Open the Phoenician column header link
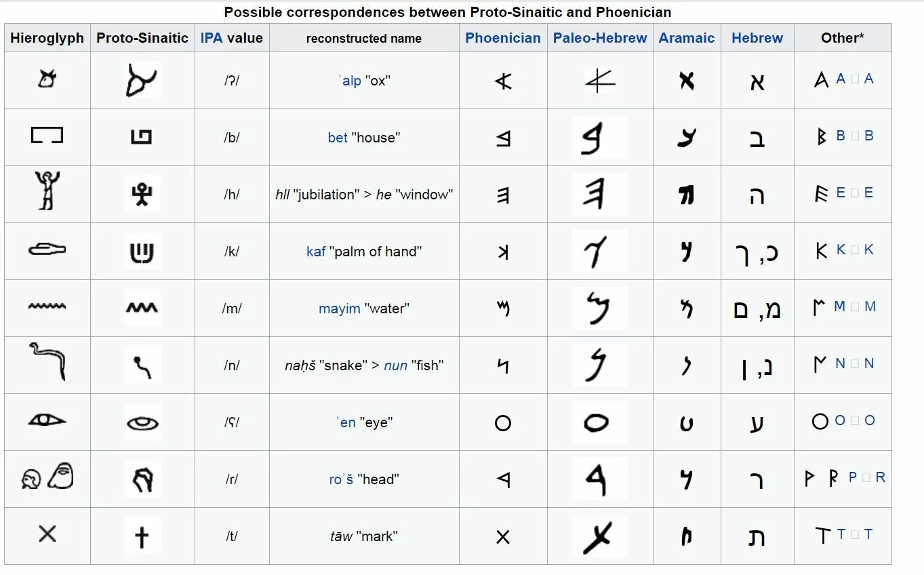This screenshot has height=575, width=924. (x=503, y=38)
